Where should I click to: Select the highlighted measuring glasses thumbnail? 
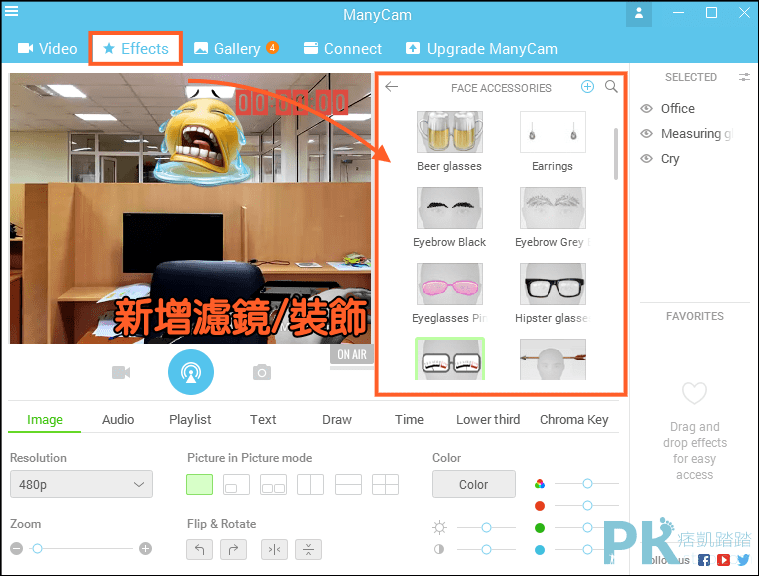[450, 359]
